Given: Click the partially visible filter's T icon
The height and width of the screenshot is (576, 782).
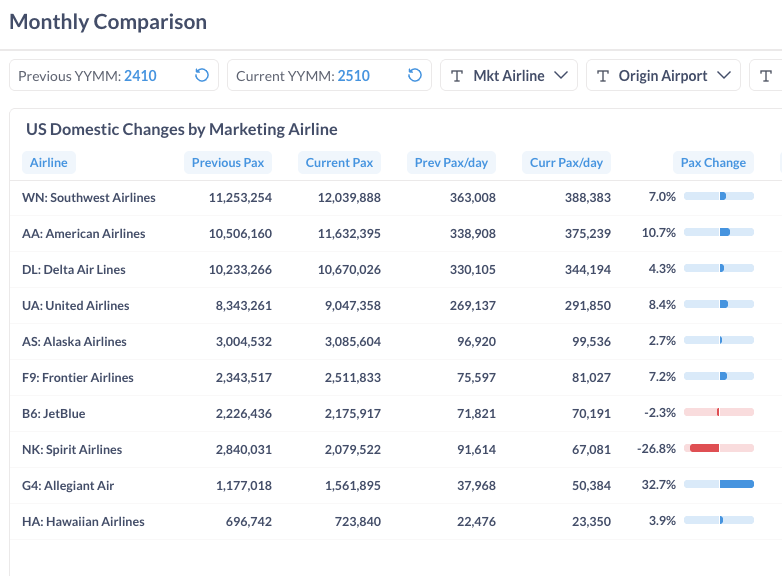Looking at the screenshot, I should click(x=766, y=76).
